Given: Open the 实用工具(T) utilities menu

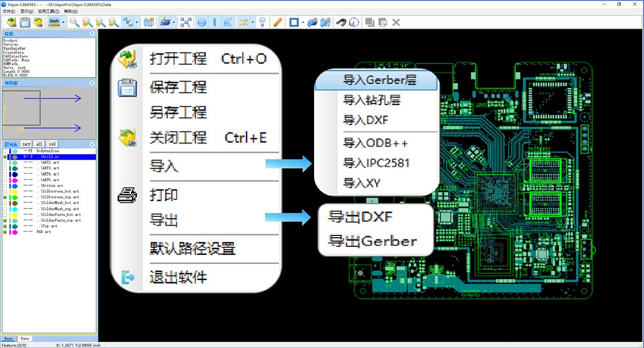Looking at the screenshot, I should (49, 11).
